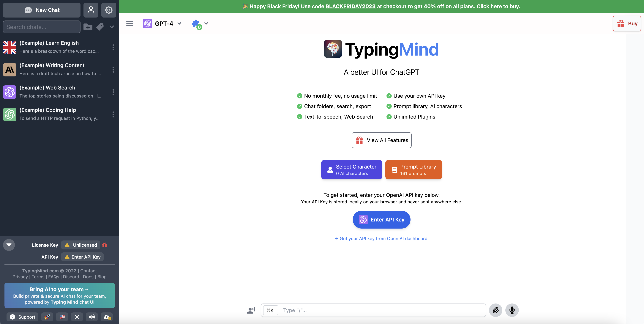Open Get your API key dashboard link

pos(381,238)
